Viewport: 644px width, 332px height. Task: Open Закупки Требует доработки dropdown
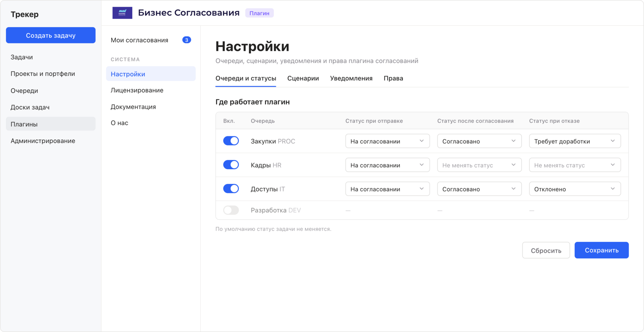[x=575, y=141]
